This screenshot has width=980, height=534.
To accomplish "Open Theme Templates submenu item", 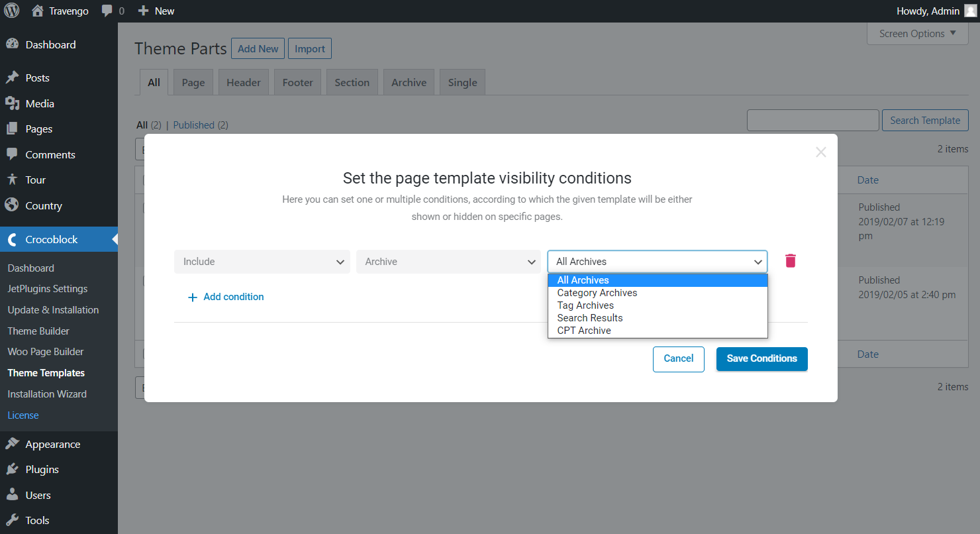I will (x=46, y=373).
